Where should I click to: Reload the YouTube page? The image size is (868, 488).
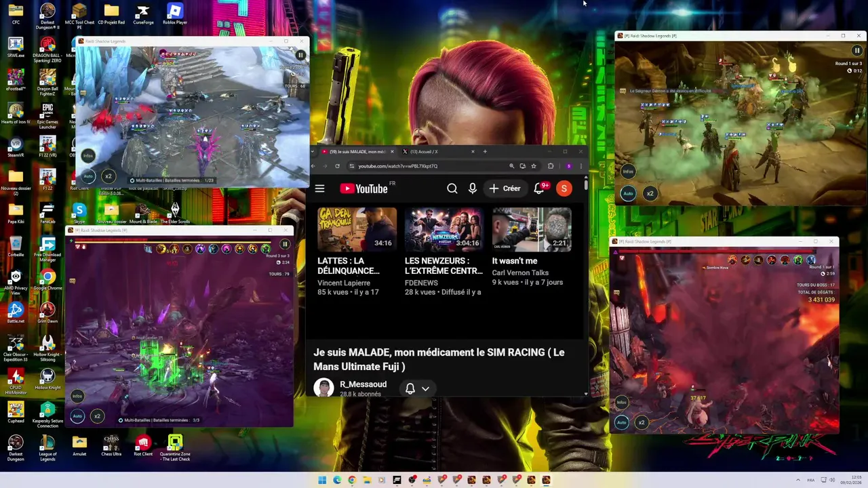click(337, 166)
